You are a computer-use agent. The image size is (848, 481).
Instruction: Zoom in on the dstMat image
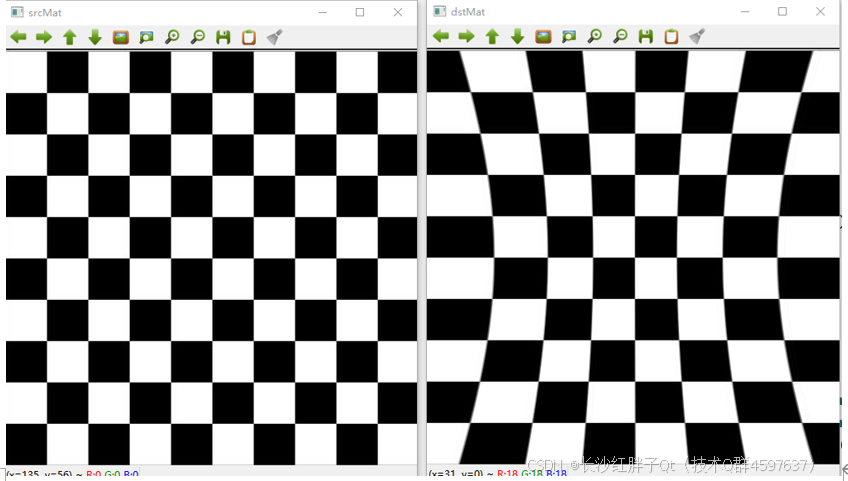coord(594,36)
